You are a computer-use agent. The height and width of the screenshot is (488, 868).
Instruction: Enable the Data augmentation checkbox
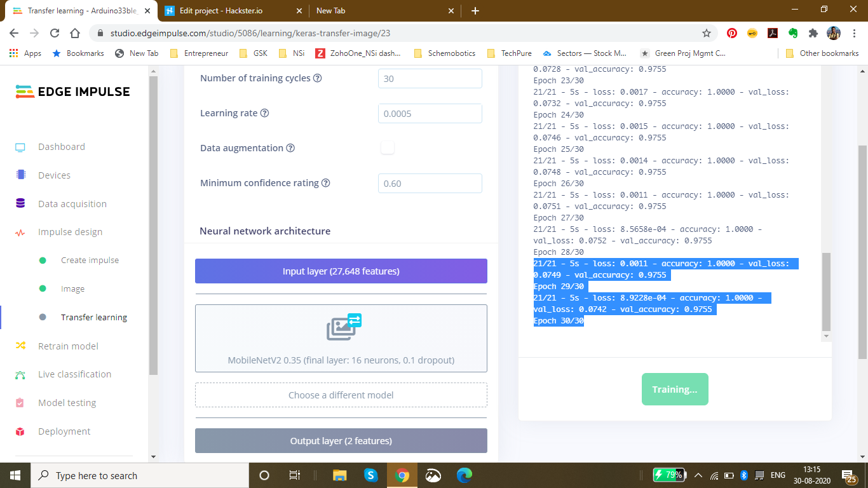pos(387,147)
